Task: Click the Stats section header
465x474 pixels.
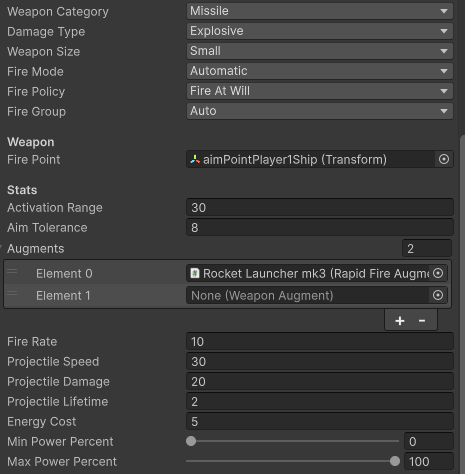Action: (x=22, y=190)
